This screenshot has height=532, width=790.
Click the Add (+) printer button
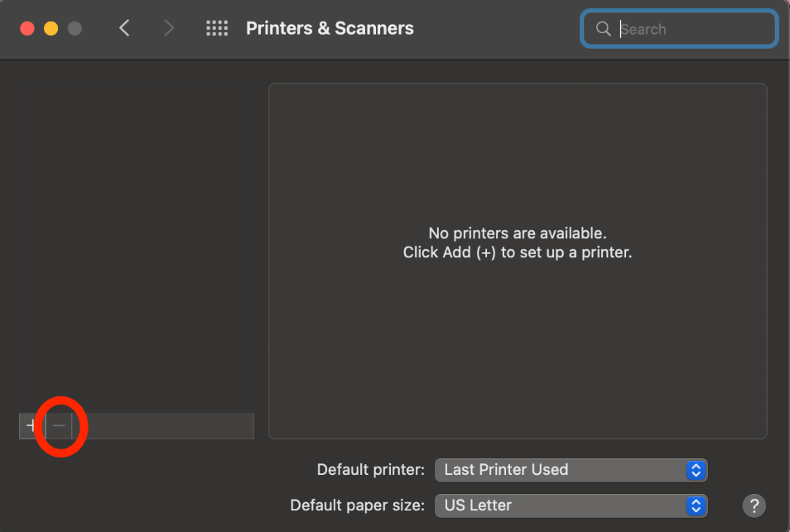(x=31, y=425)
